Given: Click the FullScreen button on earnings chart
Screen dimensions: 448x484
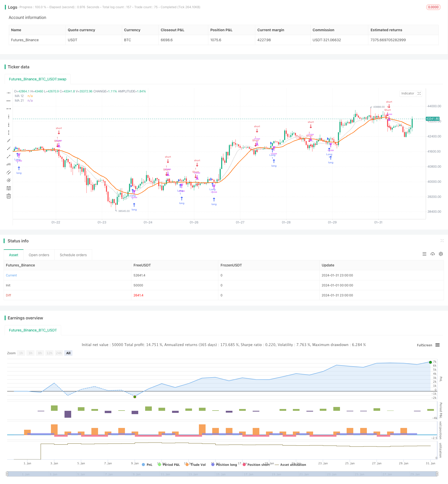Looking at the screenshot, I should pos(424,345).
